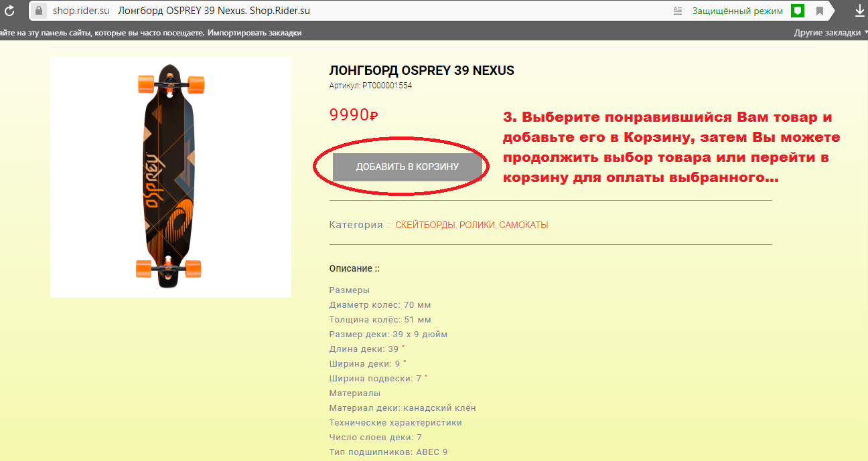Click the page reload icon
The width and height of the screenshot is (868, 461).
[9, 11]
